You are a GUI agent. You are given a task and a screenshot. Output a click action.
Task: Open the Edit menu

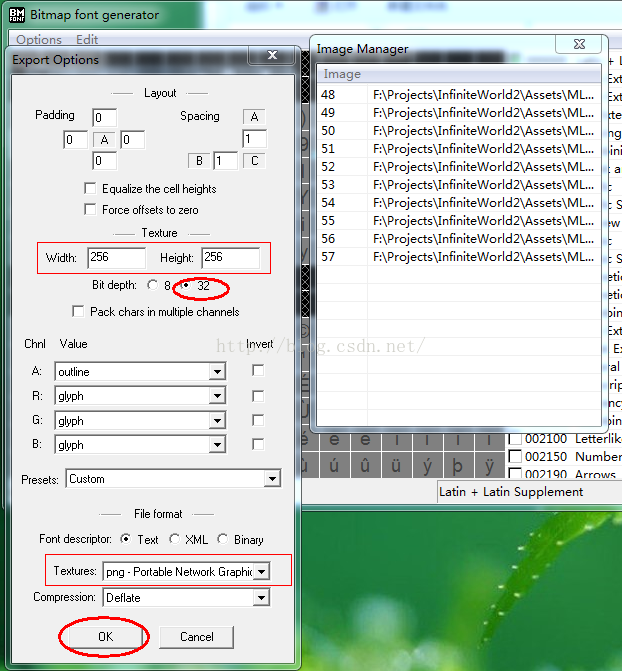[x=87, y=39]
